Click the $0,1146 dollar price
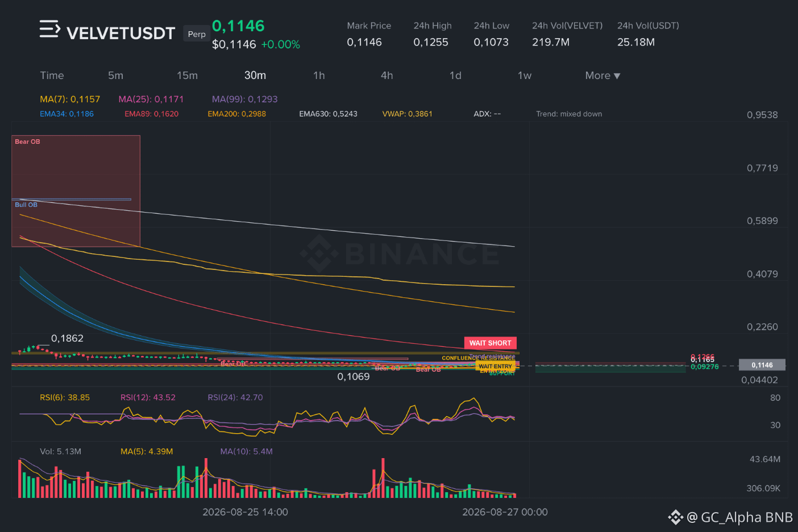Screen dimensions: 798x532 (x=234, y=44)
